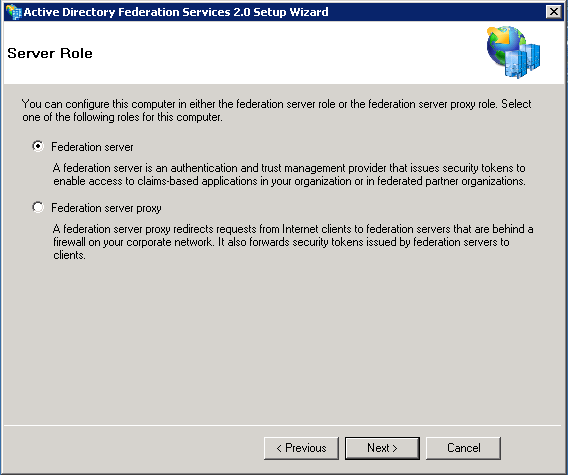Click the intro text about configuring roles
Screen dimensions: 568x475
coord(276,111)
